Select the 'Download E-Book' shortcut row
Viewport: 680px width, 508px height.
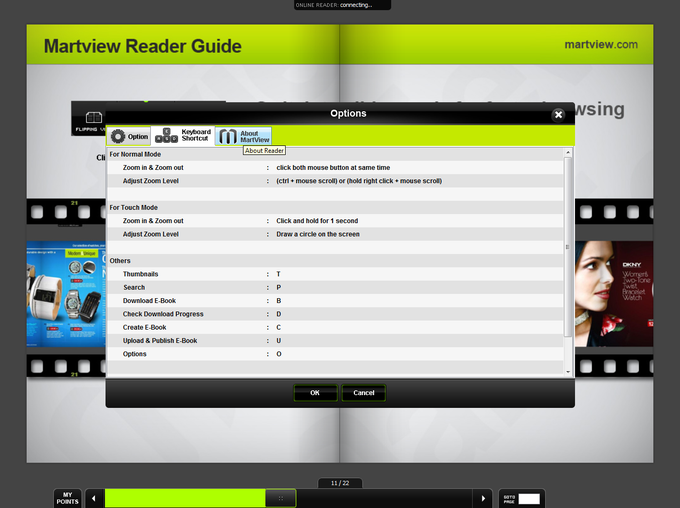[335, 301]
